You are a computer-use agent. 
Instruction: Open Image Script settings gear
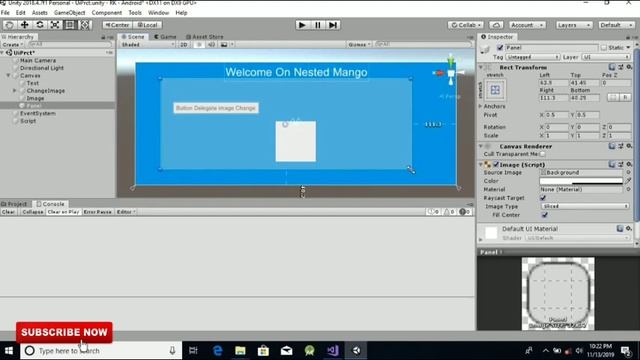click(x=629, y=164)
